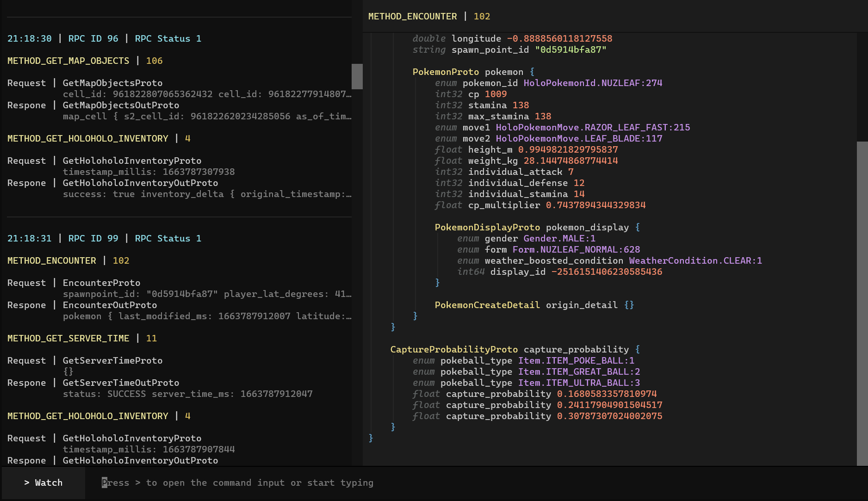Open METHOD_GET_SERVER_TIME 11 entry
The width and height of the screenshot is (868, 501).
[82, 338]
